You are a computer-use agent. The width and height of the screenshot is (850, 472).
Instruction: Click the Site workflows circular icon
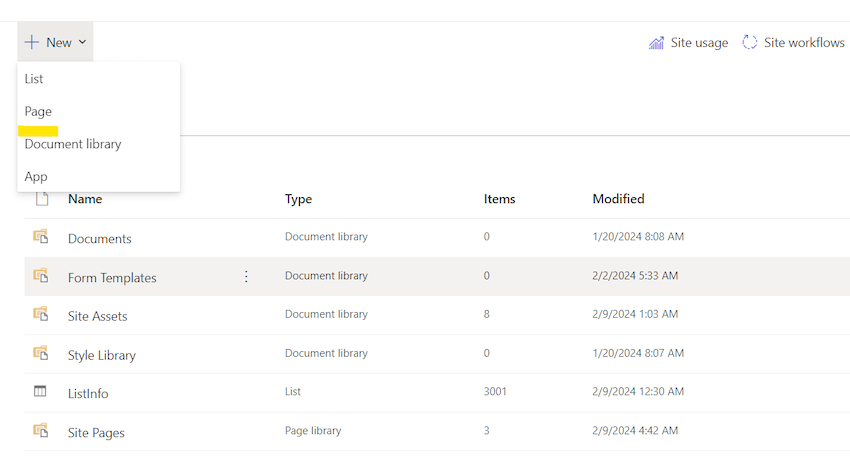[750, 43]
